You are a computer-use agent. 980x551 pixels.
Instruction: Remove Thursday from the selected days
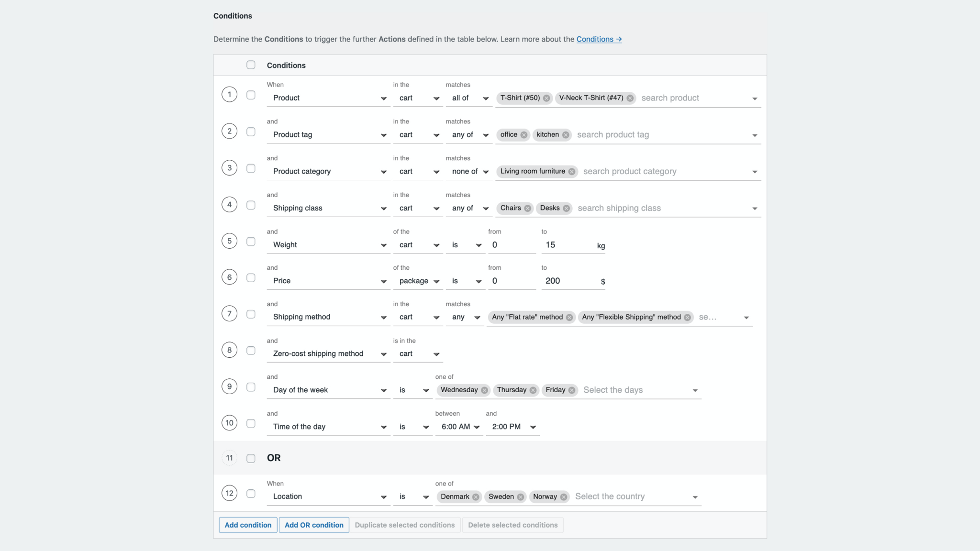pyautogui.click(x=534, y=390)
